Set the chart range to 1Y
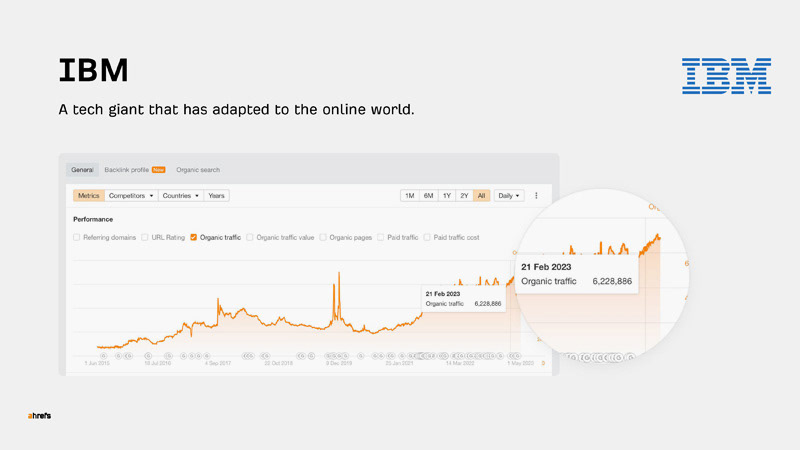 pyautogui.click(x=447, y=196)
